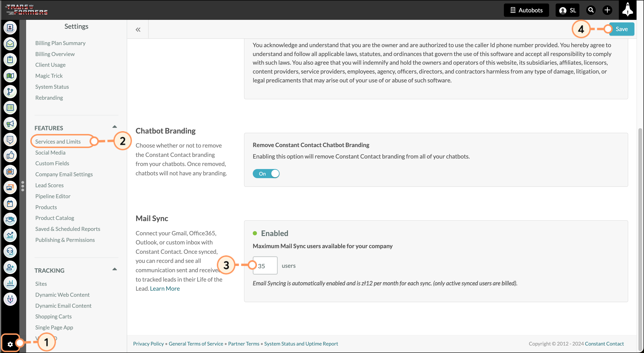Click the rocket launch icon
The image size is (644, 353).
click(627, 10)
